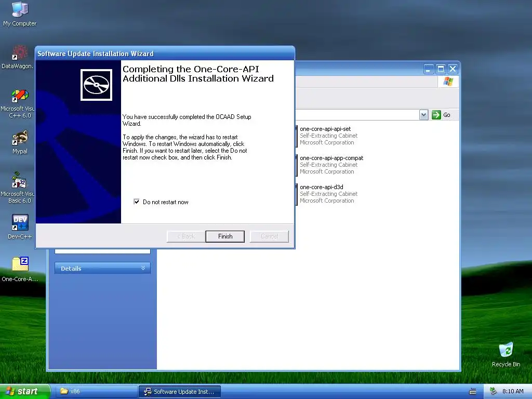Open the Recycle Bin
This screenshot has width=532, height=399.
tap(506, 354)
